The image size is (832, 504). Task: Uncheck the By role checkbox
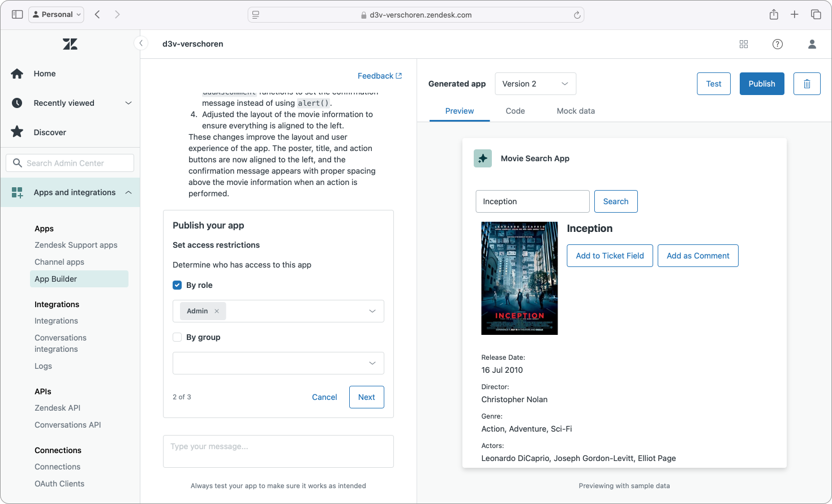tap(177, 285)
